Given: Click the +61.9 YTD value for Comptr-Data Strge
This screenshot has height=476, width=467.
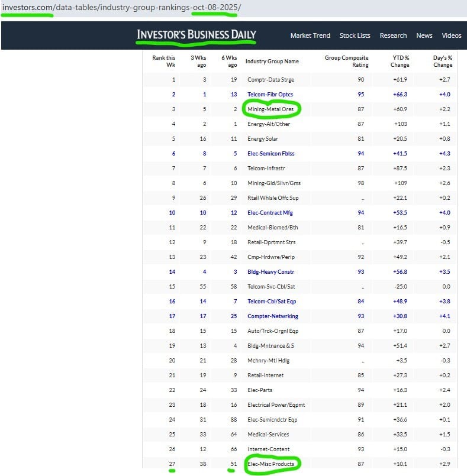Looking at the screenshot, I should (x=400, y=80).
